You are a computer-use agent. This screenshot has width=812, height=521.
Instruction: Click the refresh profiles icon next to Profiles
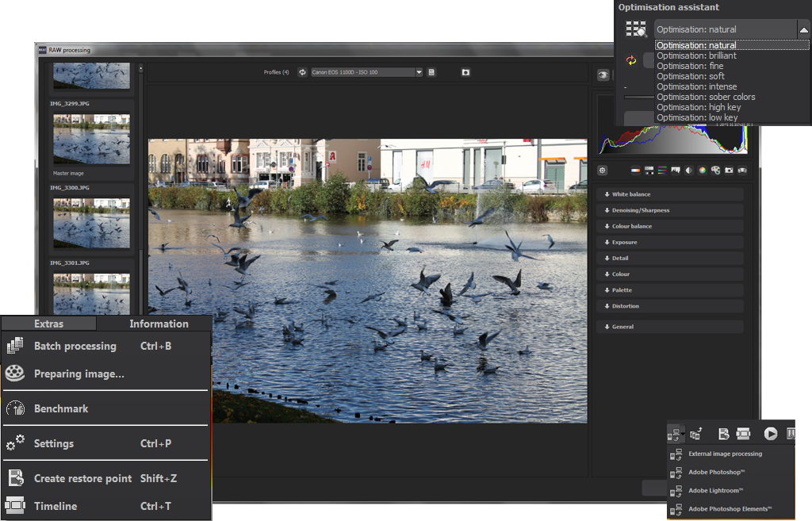click(301, 72)
